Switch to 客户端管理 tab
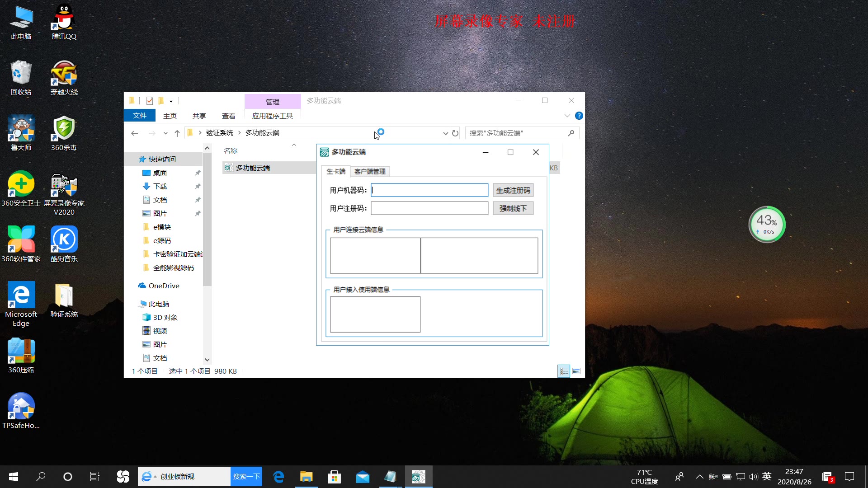 point(370,172)
